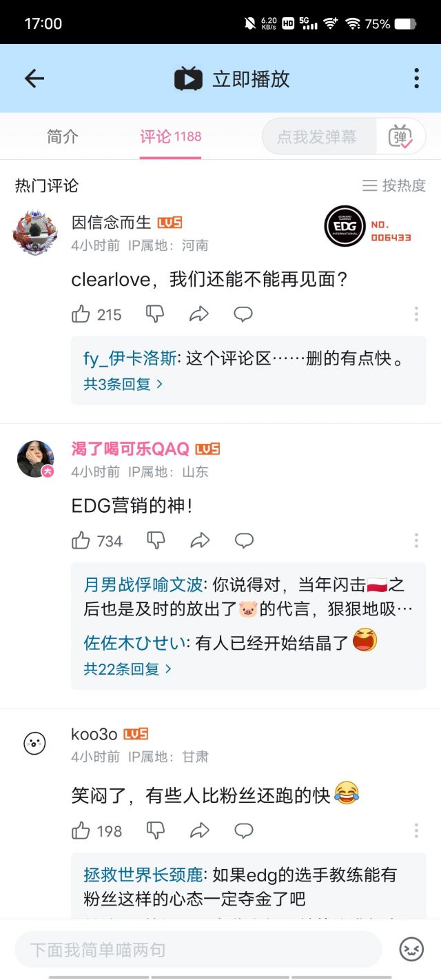
Task: Open the emoji picker beside the comment box
Action: pos(411,949)
